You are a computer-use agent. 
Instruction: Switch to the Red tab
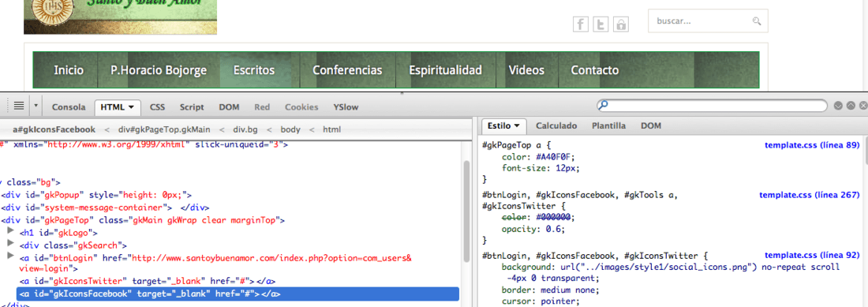tap(262, 107)
